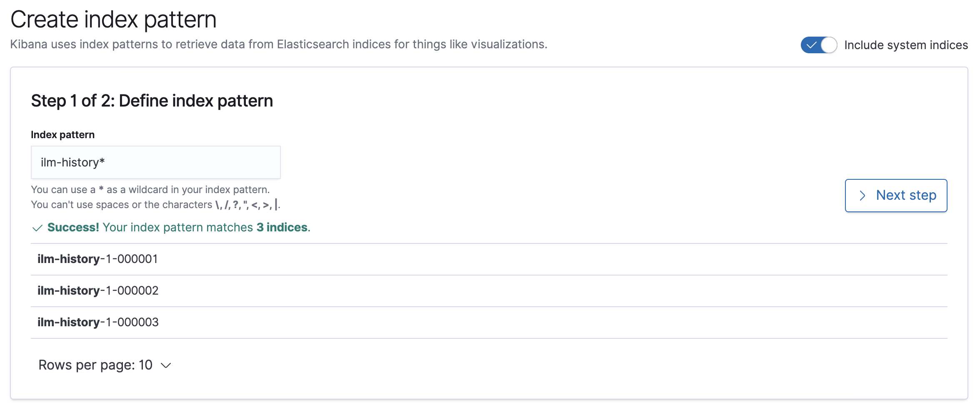The image size is (980, 412).
Task: Click the chevron icon inside Next step button
Action: coord(862,196)
